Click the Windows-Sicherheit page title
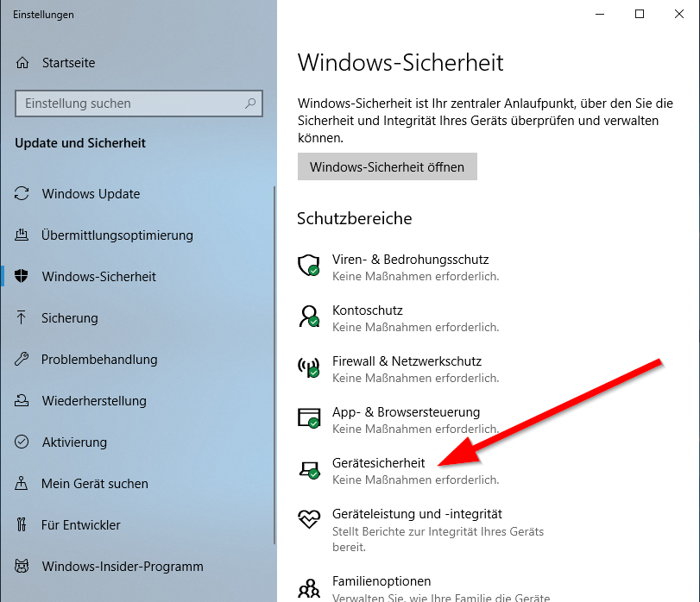The width and height of the screenshot is (700, 602). (x=400, y=62)
